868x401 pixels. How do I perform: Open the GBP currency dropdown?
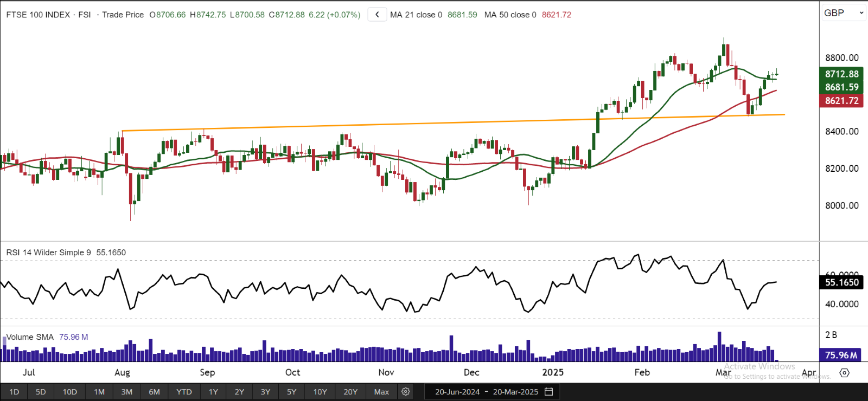844,13
